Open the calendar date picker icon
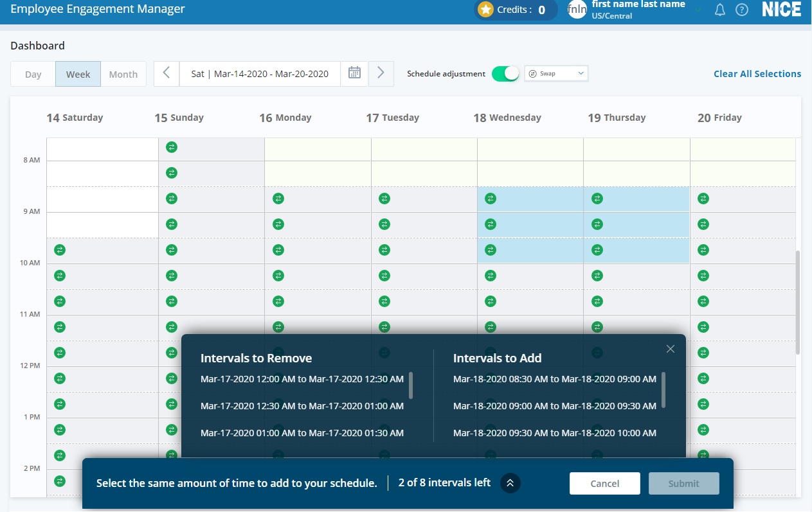 [x=354, y=73]
